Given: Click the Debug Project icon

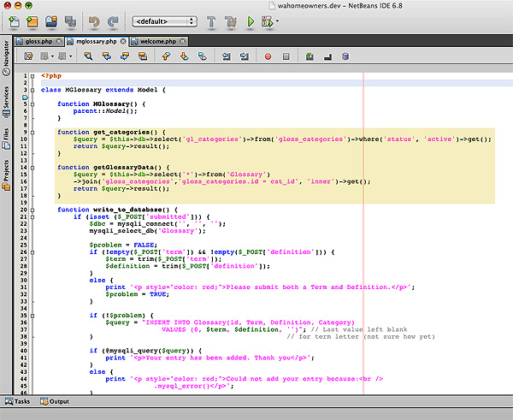Looking at the screenshot, I should tap(267, 21).
